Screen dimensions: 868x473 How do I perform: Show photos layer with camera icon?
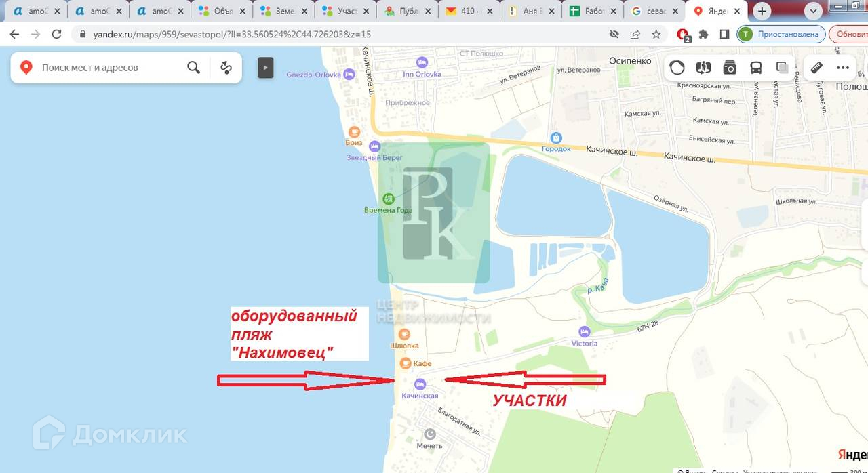730,67
